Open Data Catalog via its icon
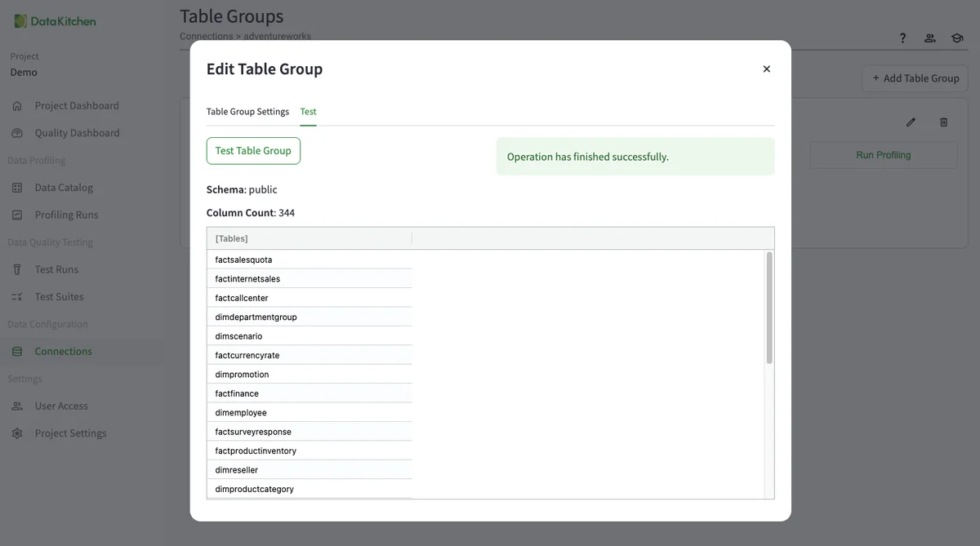Image resolution: width=980 pixels, height=546 pixels. 17,188
